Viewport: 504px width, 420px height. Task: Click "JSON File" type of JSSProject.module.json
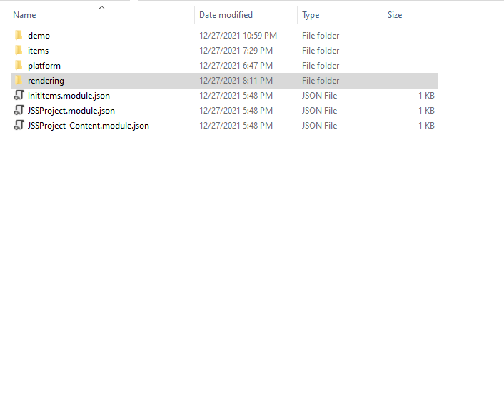point(319,111)
